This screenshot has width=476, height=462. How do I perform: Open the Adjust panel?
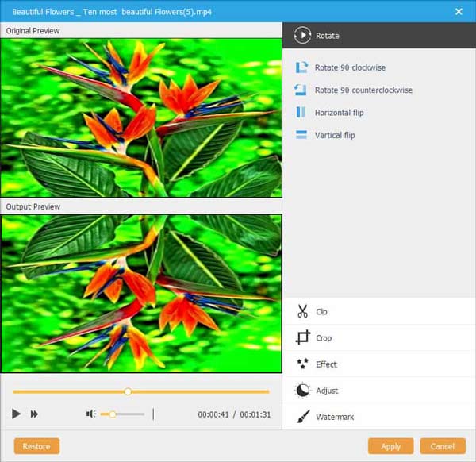click(x=302, y=391)
